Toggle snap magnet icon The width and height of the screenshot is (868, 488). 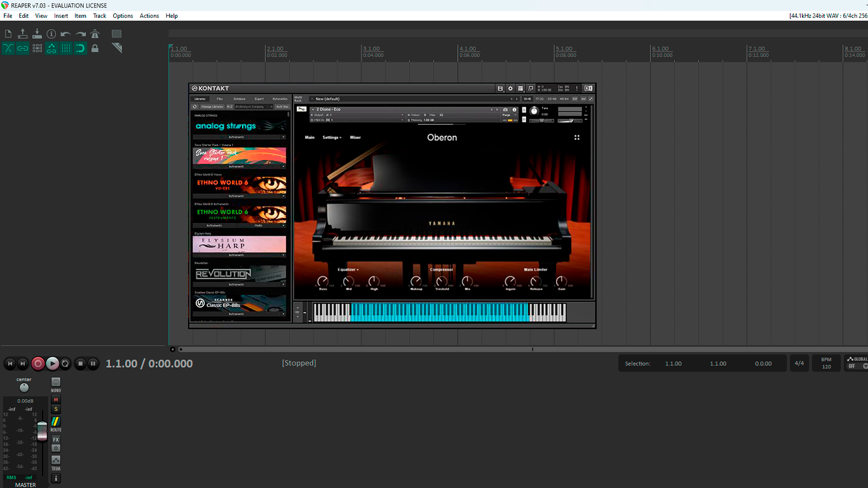coord(81,48)
